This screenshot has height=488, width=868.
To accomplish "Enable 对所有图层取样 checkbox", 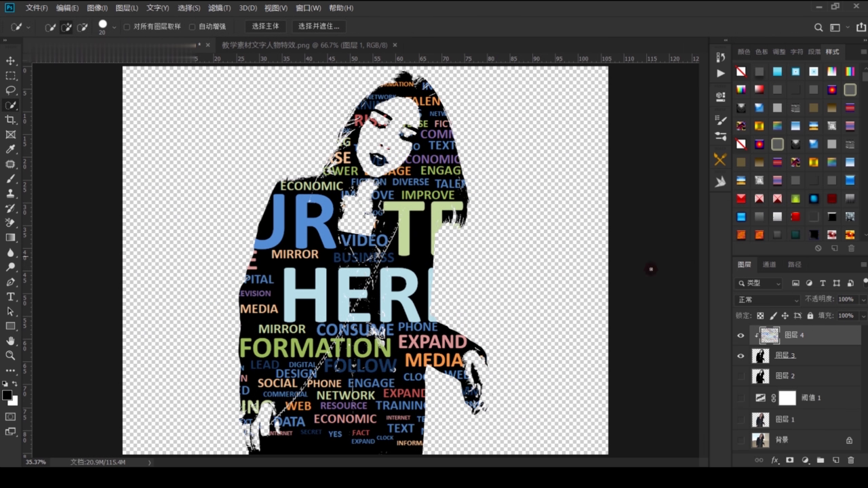I will (127, 27).
